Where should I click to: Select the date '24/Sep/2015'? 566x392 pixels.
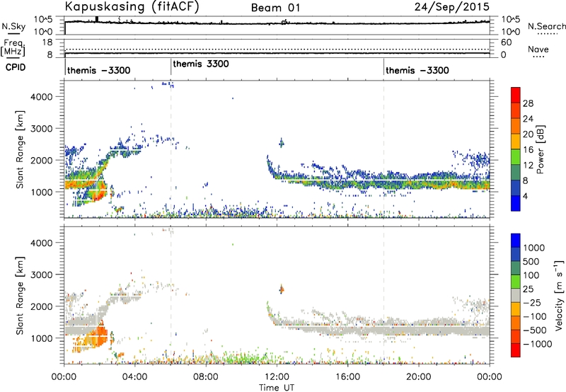click(x=452, y=7)
